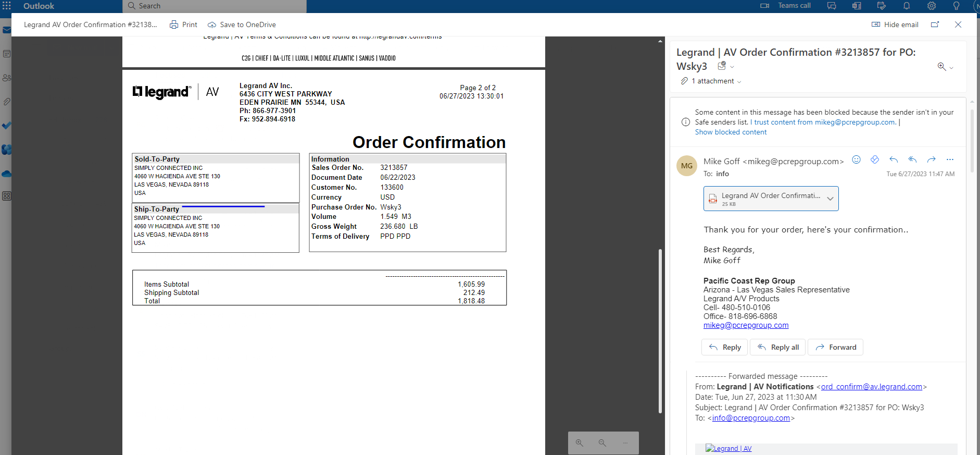
Task: Open attachment preview in new window
Action: 935,24
